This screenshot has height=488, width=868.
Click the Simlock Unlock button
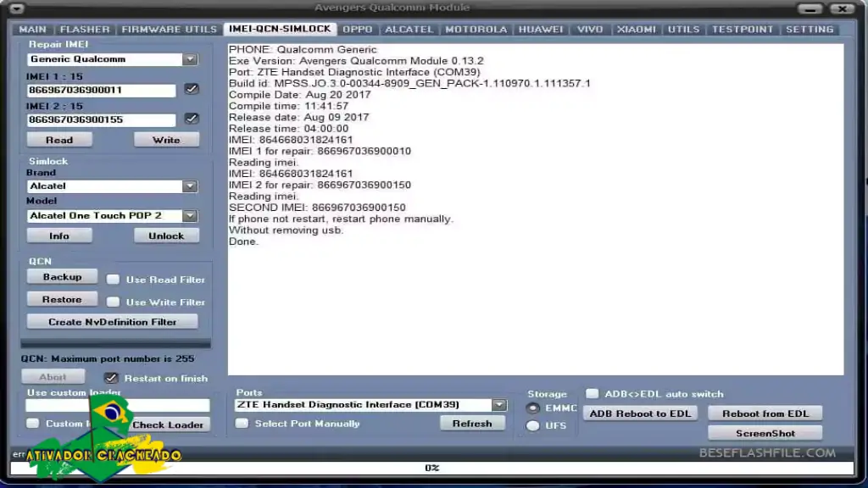pos(166,236)
